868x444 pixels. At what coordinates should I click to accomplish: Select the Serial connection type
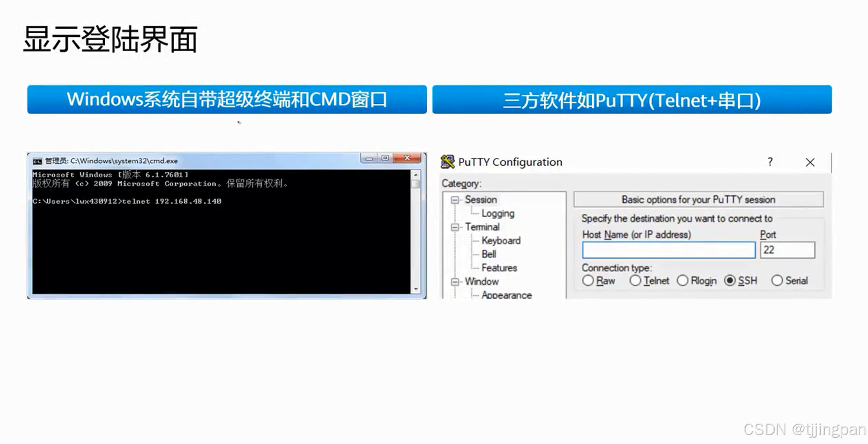[777, 281]
